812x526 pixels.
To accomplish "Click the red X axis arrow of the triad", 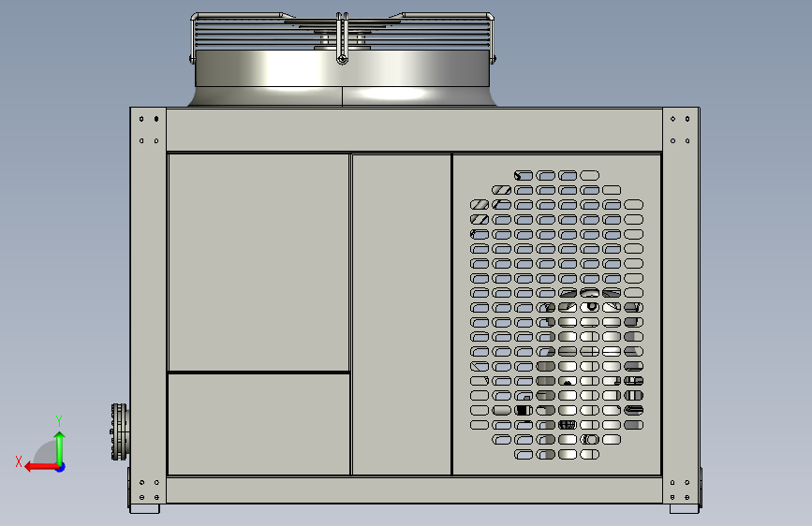I will 41,467.
